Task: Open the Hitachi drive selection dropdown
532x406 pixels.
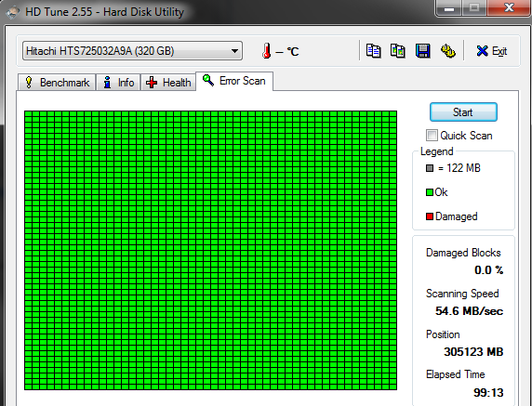Action: click(x=132, y=51)
